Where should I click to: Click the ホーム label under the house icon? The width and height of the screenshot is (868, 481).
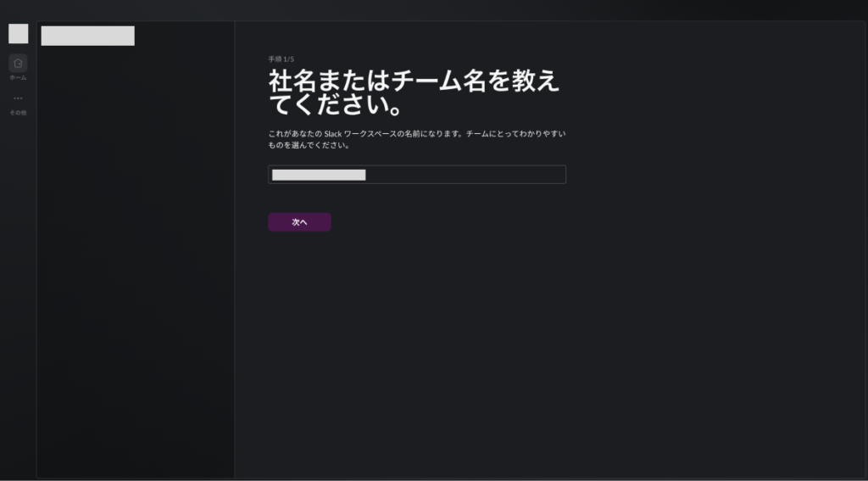18,77
